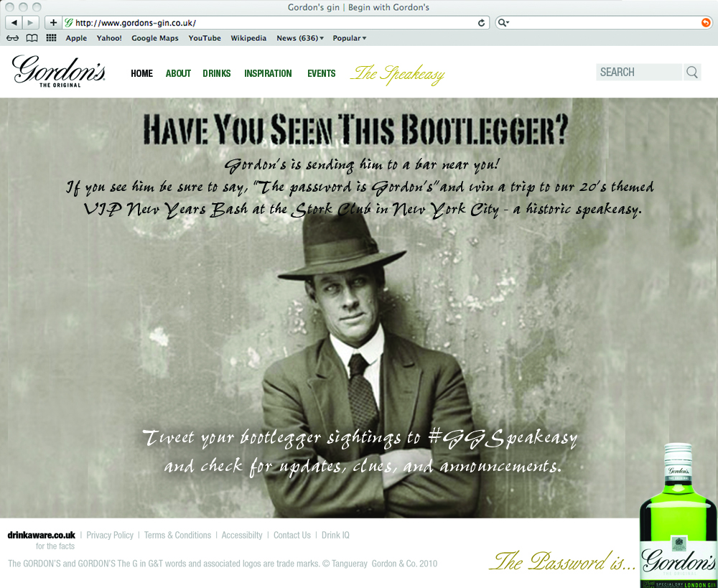Screen dimensions: 718x588
Task: Open the Wikipedia bookmark
Action: (248, 38)
